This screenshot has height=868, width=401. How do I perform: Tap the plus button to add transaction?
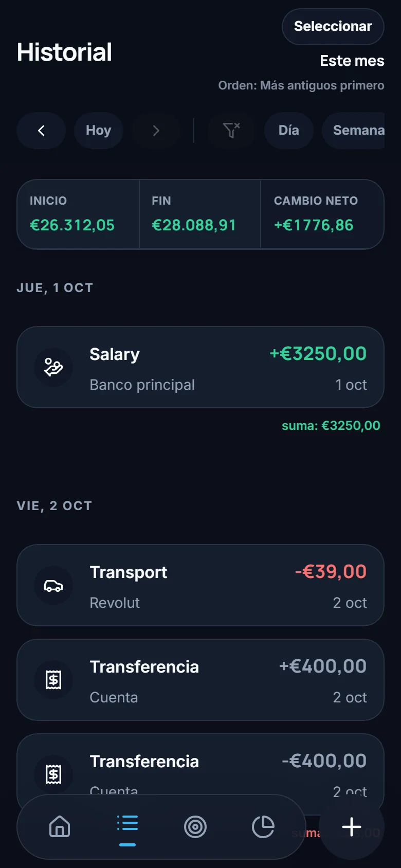[352, 827]
